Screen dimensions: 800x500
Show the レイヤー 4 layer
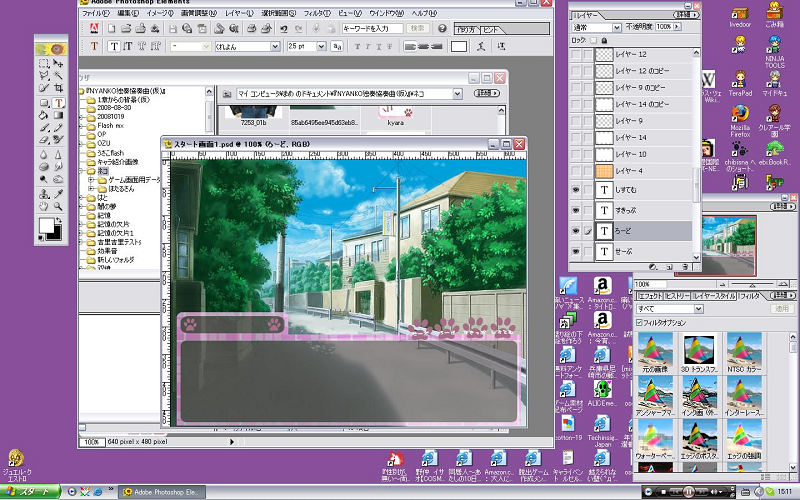tap(576, 171)
